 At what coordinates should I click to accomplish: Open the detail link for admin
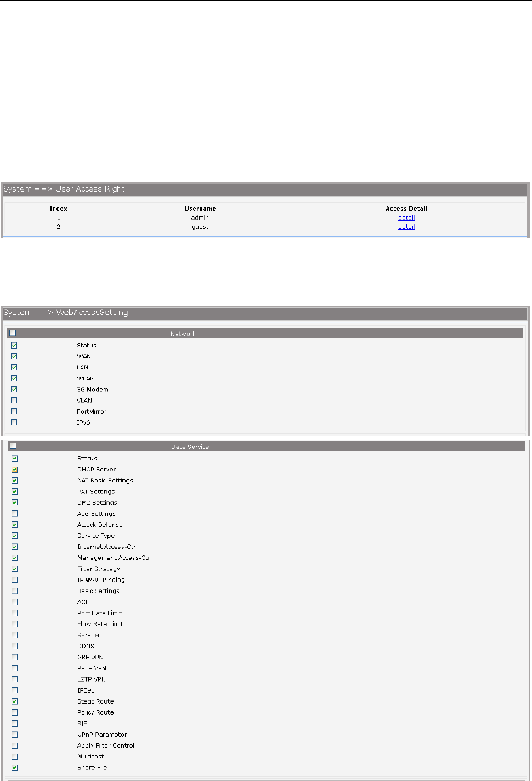[406, 217]
